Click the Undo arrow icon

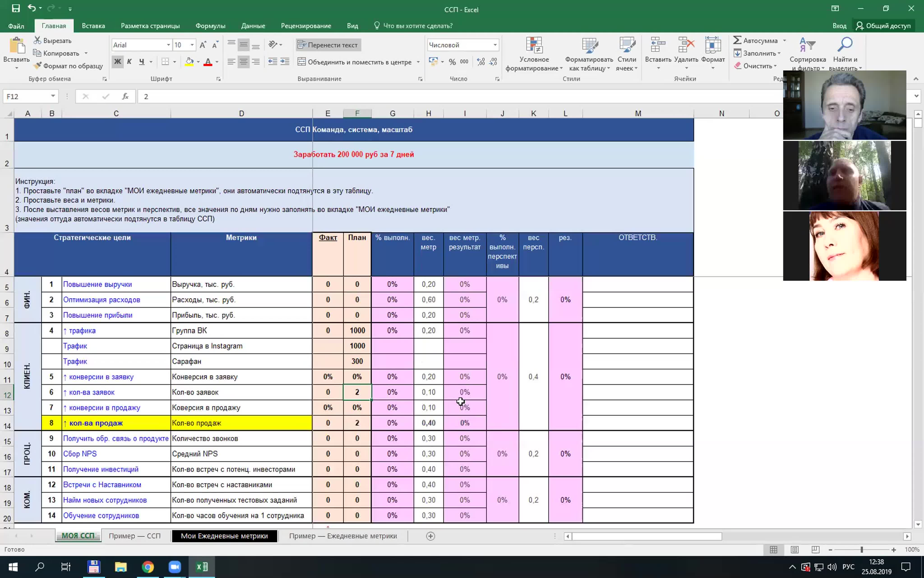(32, 8)
